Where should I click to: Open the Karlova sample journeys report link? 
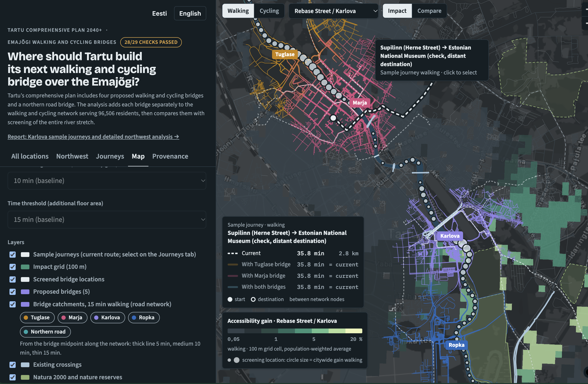93,137
